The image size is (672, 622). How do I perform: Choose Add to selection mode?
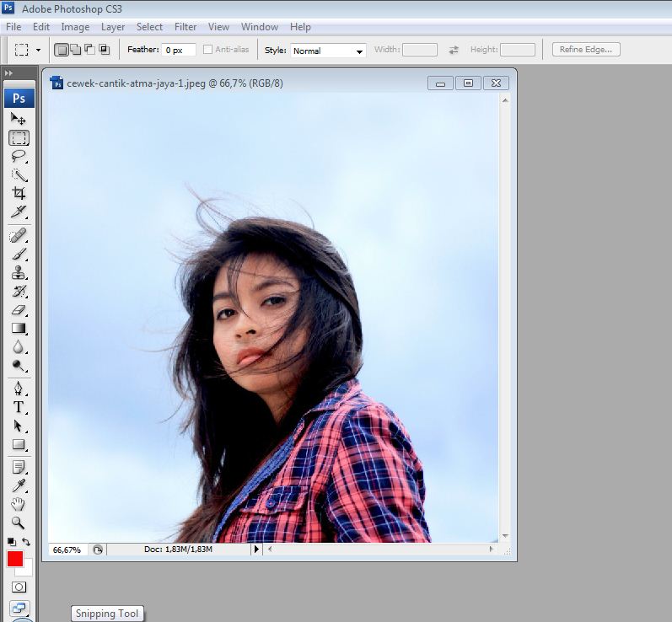click(75, 49)
